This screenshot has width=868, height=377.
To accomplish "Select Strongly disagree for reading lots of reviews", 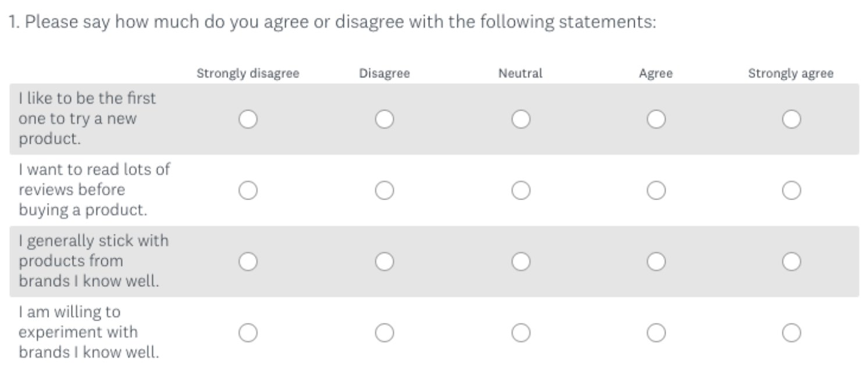I will (x=248, y=188).
